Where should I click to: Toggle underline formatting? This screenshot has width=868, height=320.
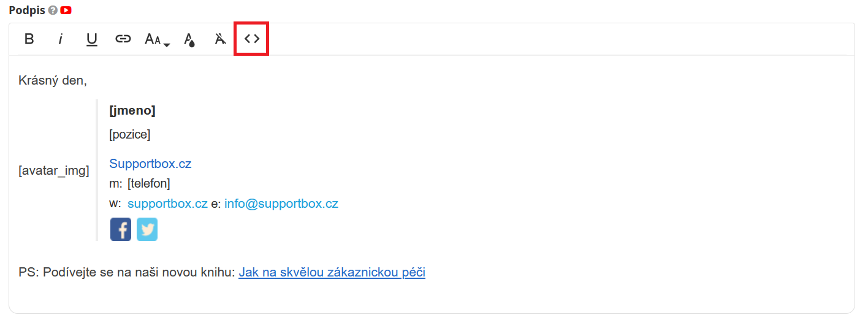[x=92, y=39]
